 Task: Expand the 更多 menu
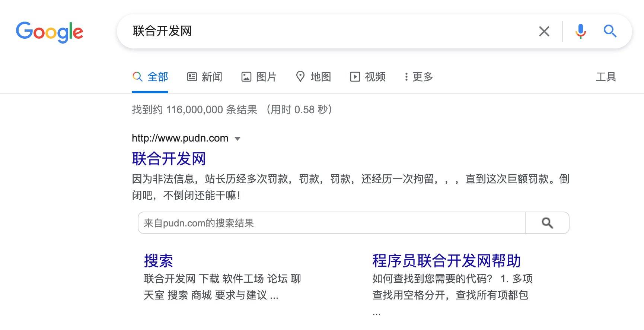click(419, 77)
